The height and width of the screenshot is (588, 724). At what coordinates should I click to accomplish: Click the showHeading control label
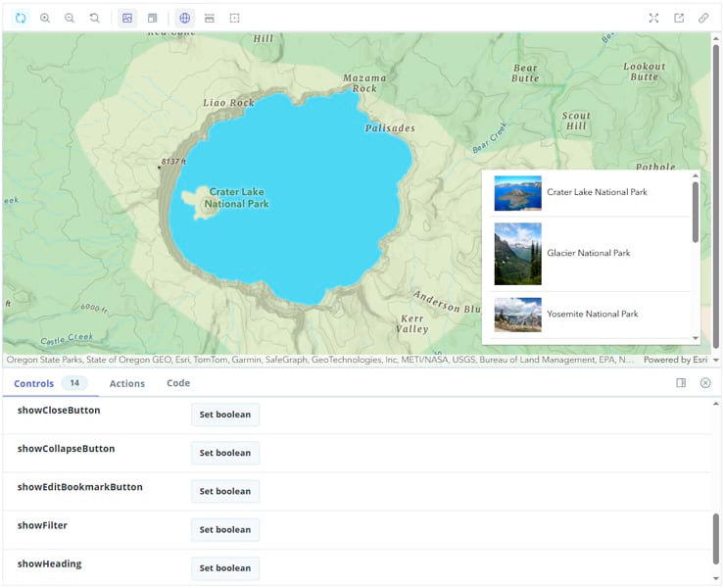[x=49, y=563]
